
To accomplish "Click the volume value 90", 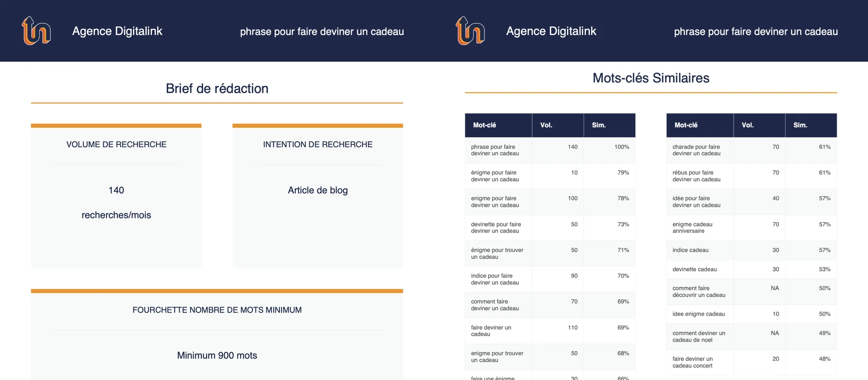I will (574, 276).
